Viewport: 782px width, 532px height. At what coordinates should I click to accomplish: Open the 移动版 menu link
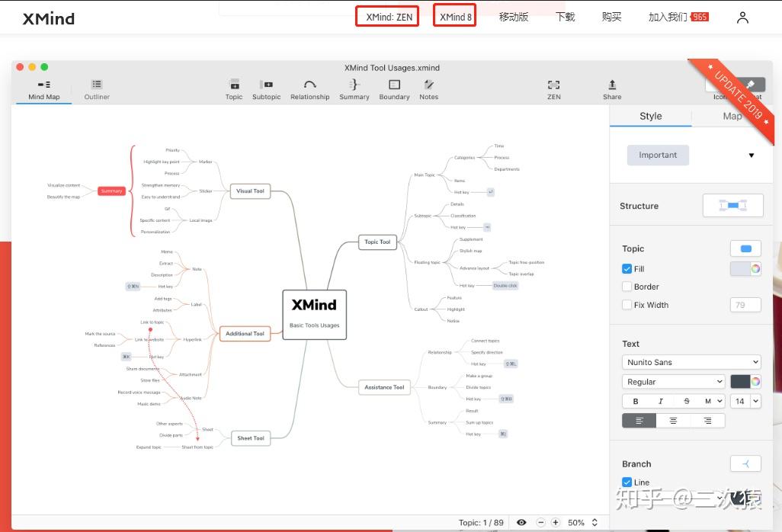513,17
